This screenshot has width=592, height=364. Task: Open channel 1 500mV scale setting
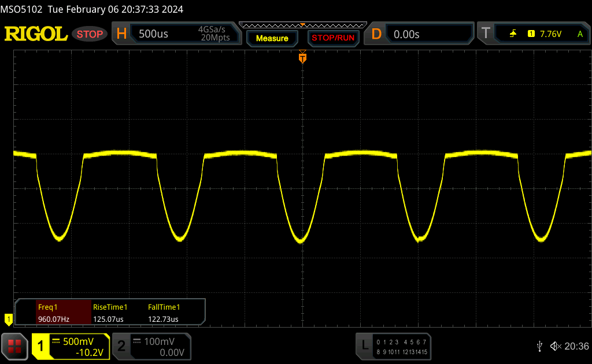[78, 341]
